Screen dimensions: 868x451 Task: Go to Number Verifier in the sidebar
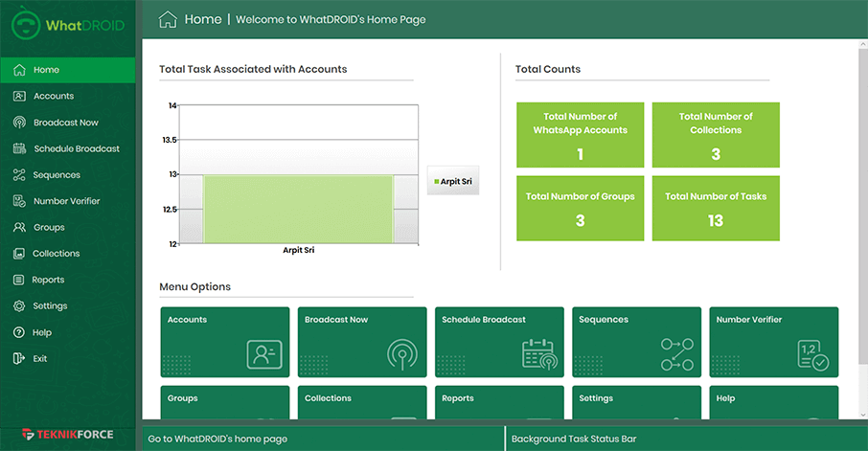[67, 201]
